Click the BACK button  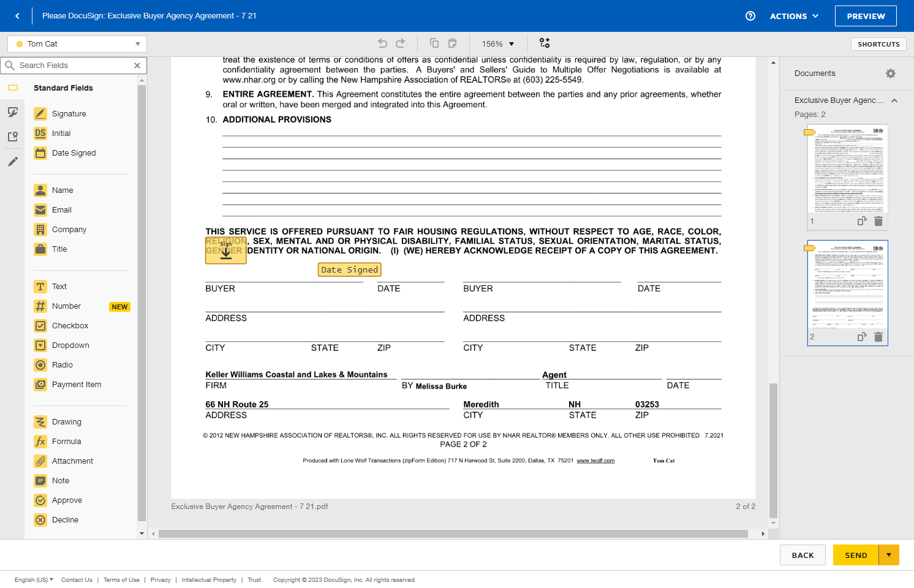(x=803, y=555)
